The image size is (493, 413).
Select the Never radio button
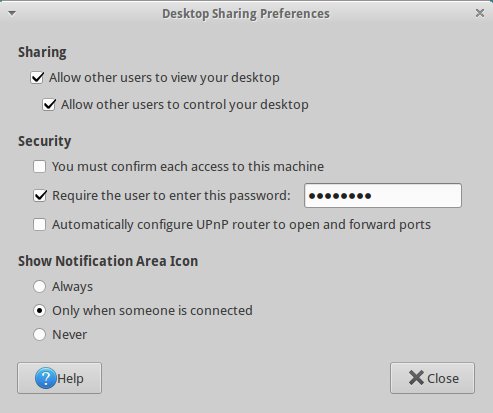coord(39,335)
